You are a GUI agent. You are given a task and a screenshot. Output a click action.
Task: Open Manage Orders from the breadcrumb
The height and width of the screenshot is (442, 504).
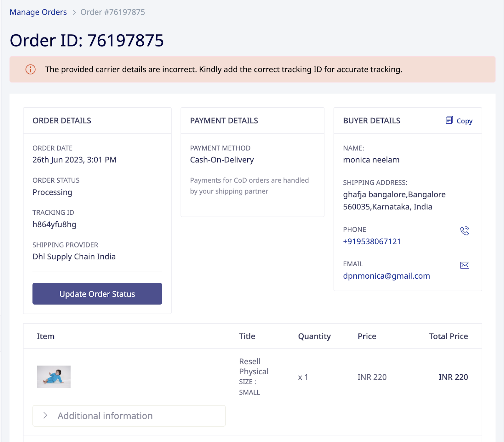pos(38,12)
